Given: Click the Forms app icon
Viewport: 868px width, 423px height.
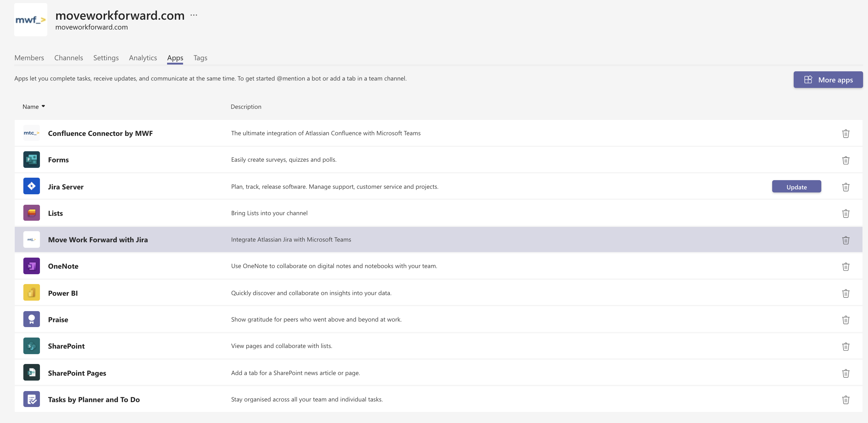Looking at the screenshot, I should point(31,160).
